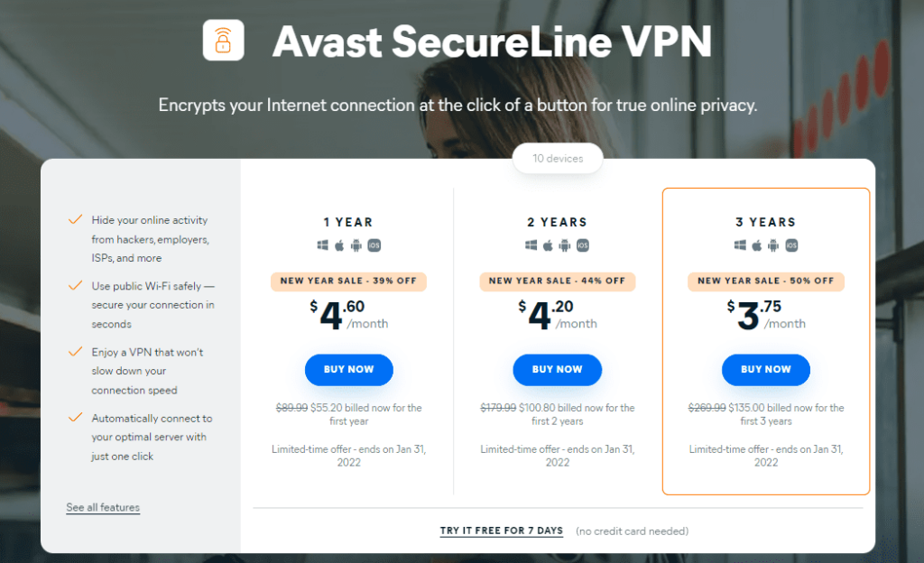The image size is (924, 563).
Task: Click the Apple icon under 1 Year plan
Action: (x=339, y=245)
